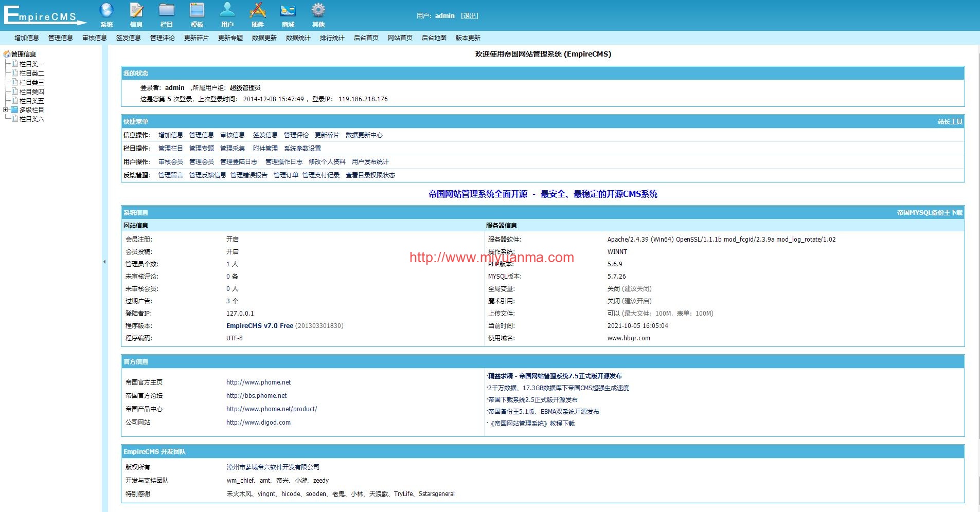Click the page icon beside 栏目类六

click(x=15, y=119)
